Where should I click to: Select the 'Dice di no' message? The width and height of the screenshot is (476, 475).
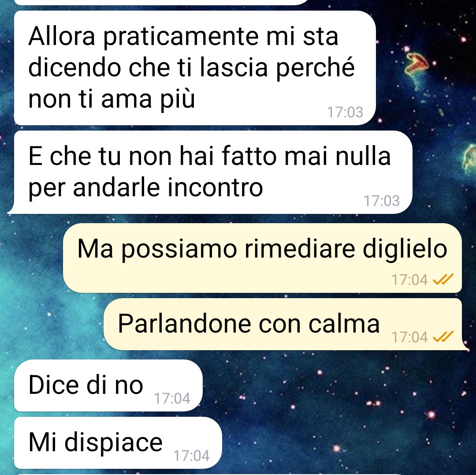[108, 385]
